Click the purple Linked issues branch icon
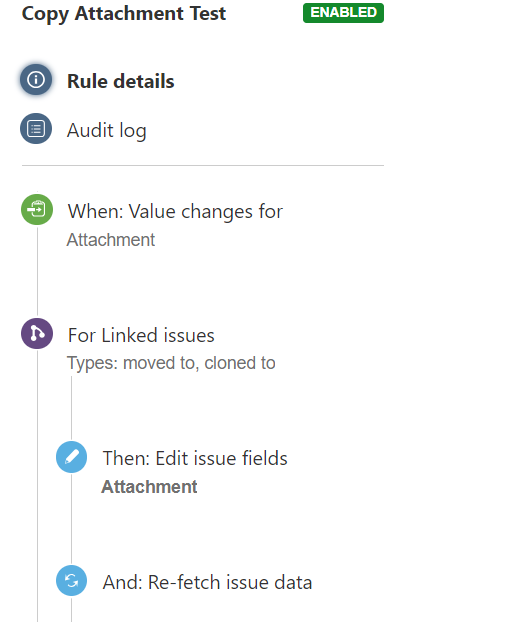The width and height of the screenshot is (514, 622). [x=37, y=334]
